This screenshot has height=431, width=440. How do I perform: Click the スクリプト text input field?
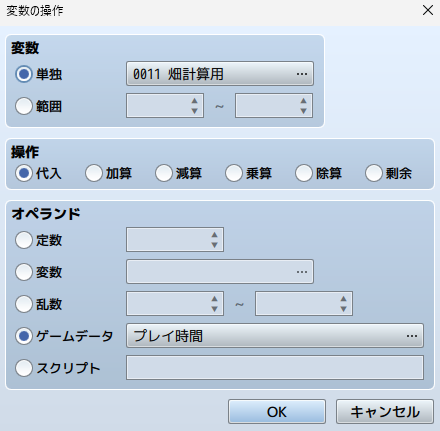275,368
